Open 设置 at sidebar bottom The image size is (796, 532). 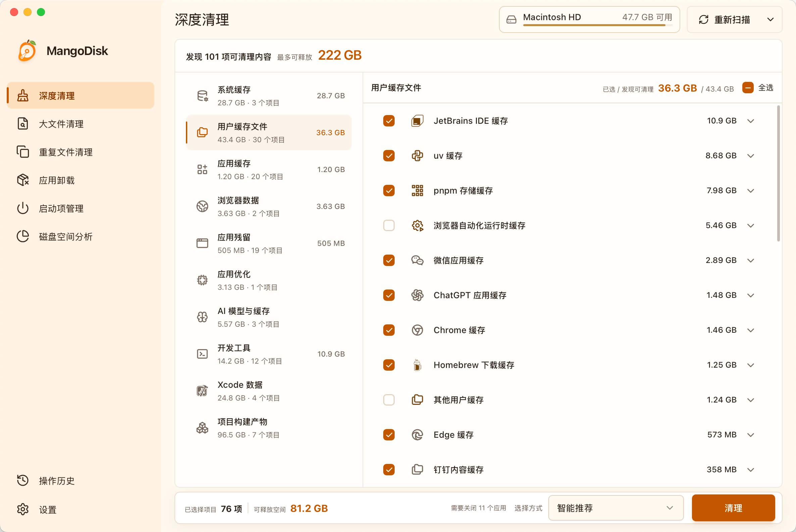[x=81, y=509]
